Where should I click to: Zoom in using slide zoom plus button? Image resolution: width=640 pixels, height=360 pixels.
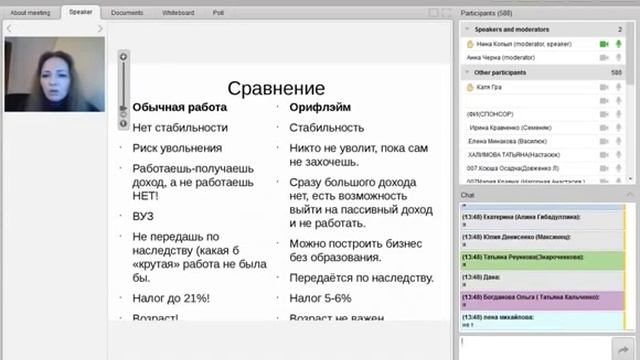(123, 57)
